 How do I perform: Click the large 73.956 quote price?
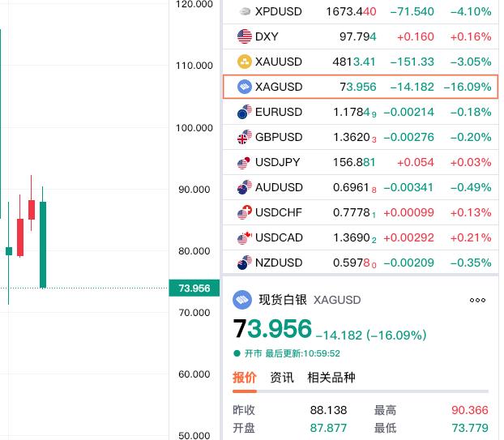click(x=272, y=329)
